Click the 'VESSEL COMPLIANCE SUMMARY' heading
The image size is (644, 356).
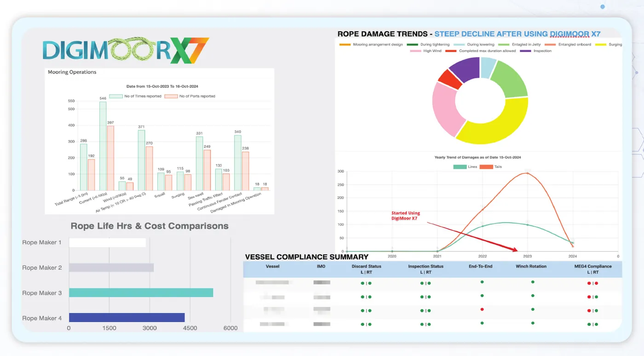[x=307, y=257]
